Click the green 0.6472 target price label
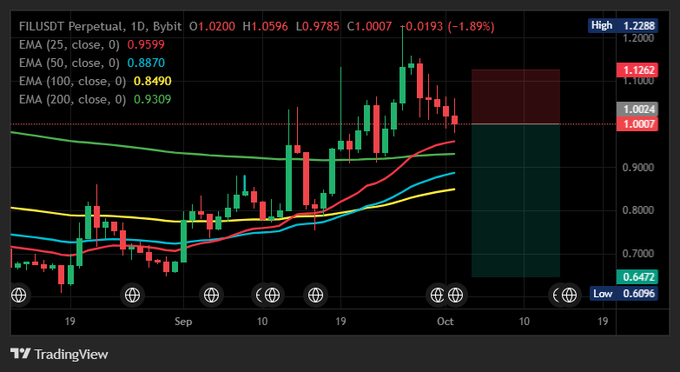The width and height of the screenshot is (680, 372). coord(637,277)
